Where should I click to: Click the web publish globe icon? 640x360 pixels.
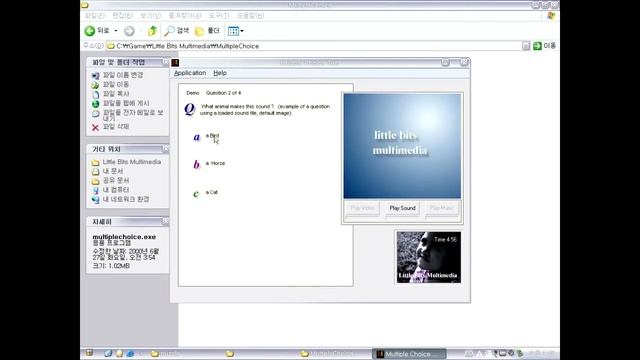pyautogui.click(x=95, y=104)
